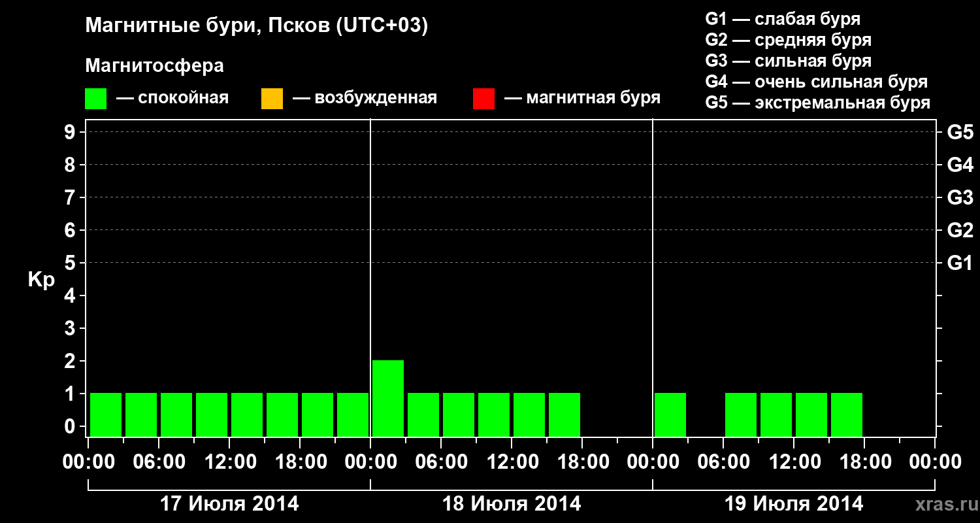Click '06:00' time label under 17 Июля

click(159, 462)
